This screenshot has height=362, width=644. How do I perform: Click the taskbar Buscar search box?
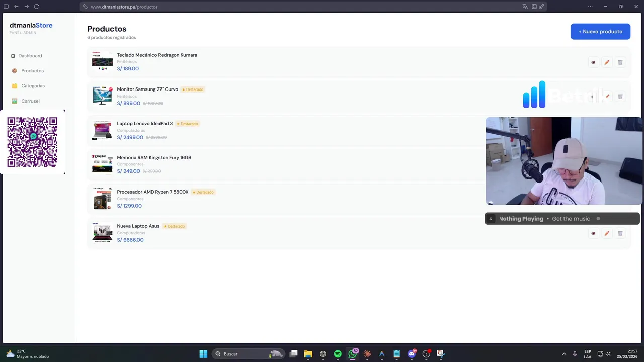click(x=249, y=354)
